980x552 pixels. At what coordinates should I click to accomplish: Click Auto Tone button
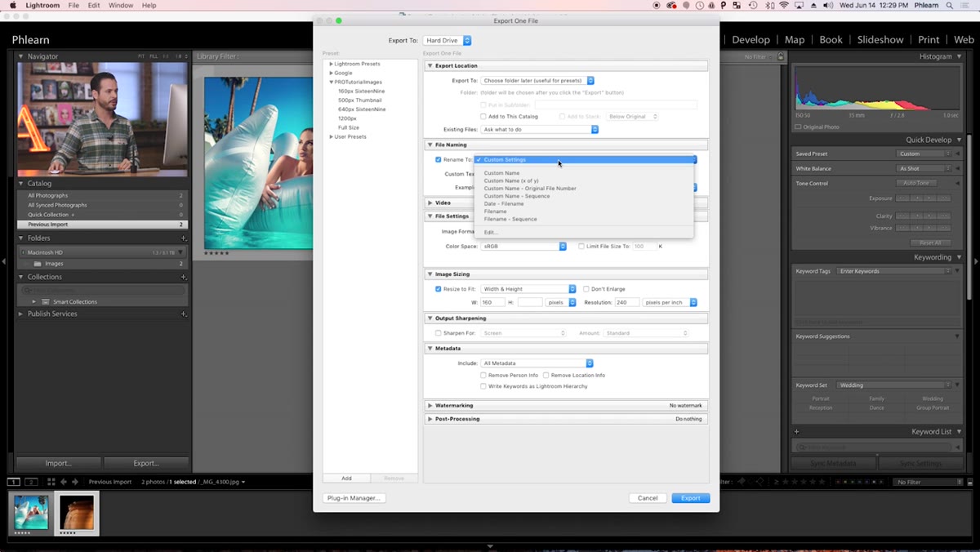tap(915, 183)
